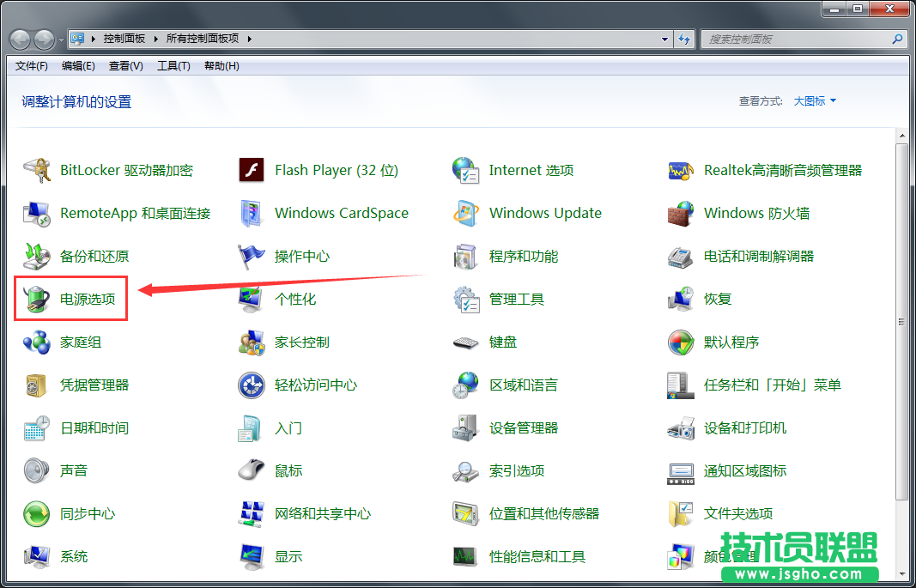Open the address bar history dropdown
The image size is (916, 588).
pos(664,39)
